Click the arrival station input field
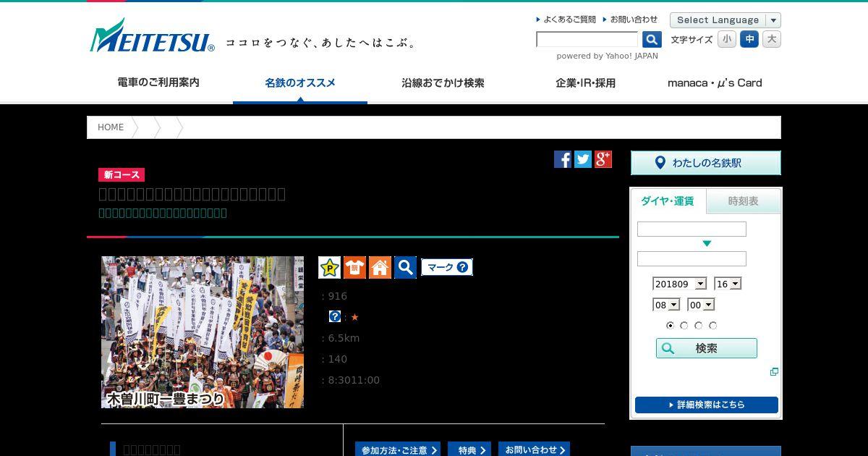Screen dimensions: 868x456 click(x=692, y=258)
